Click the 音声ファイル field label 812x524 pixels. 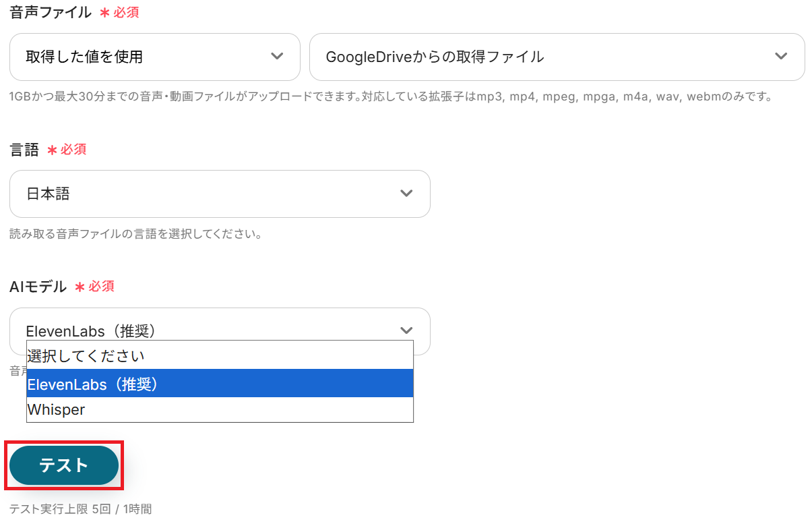(x=51, y=12)
